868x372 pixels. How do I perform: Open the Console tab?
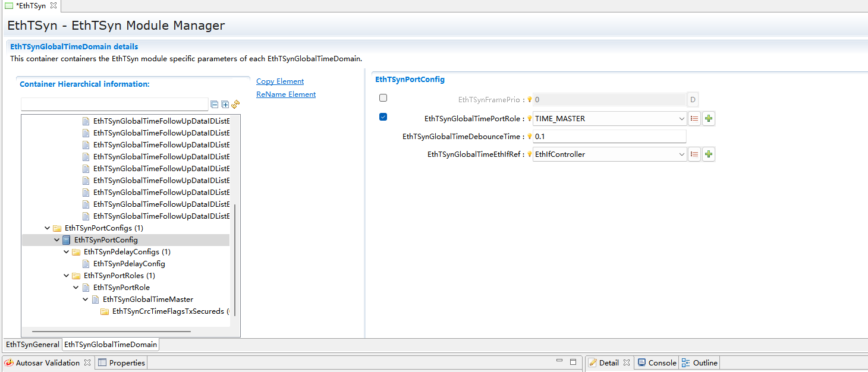(x=657, y=362)
